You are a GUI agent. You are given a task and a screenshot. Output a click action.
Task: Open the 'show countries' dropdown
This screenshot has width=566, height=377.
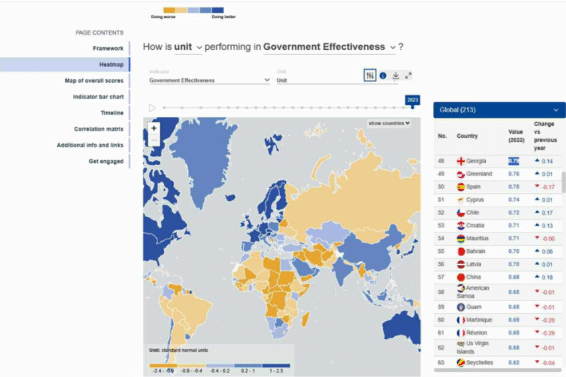coord(389,123)
